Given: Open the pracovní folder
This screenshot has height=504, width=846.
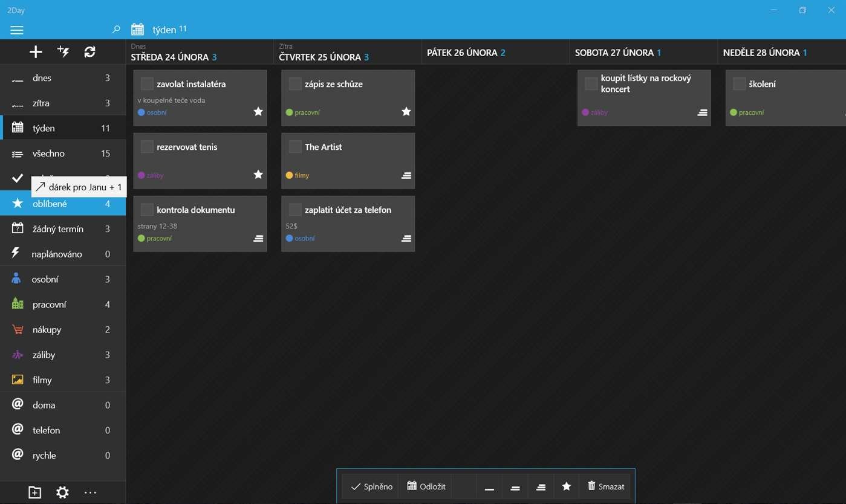Looking at the screenshot, I should pos(63,305).
